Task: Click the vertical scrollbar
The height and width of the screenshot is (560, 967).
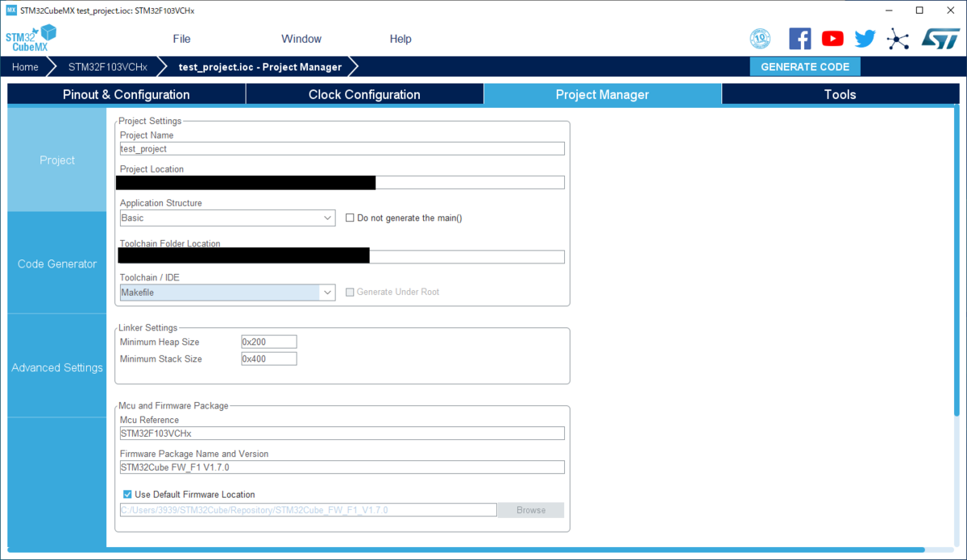Action: click(957, 262)
